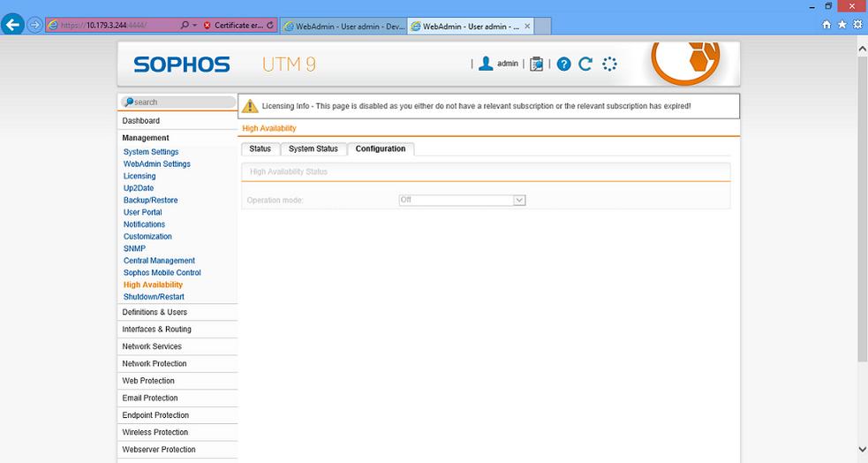The image size is (868, 463).
Task: Open System Settings link
Action: pos(151,152)
